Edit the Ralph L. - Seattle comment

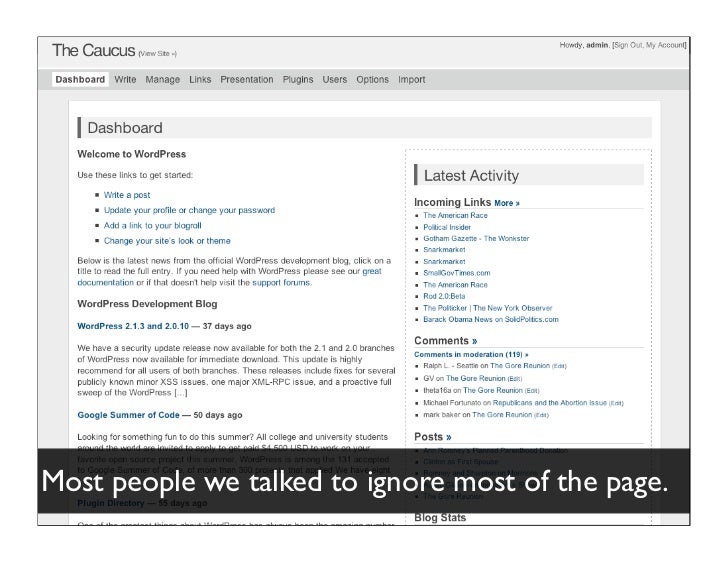click(x=559, y=366)
